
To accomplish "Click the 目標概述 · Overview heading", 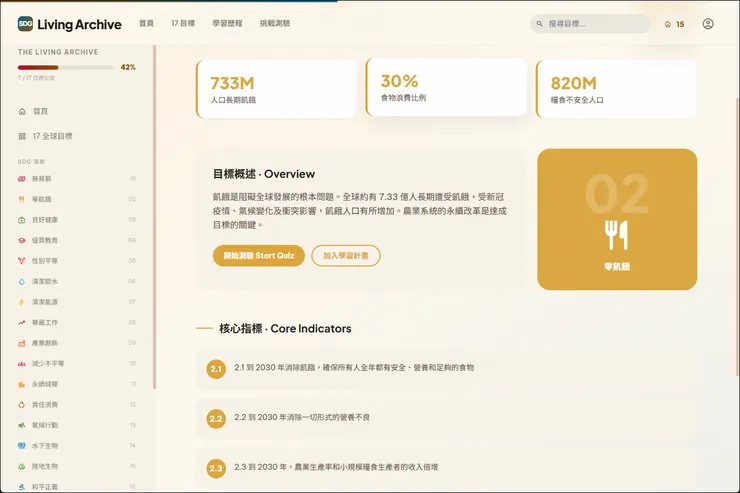I will [x=264, y=174].
